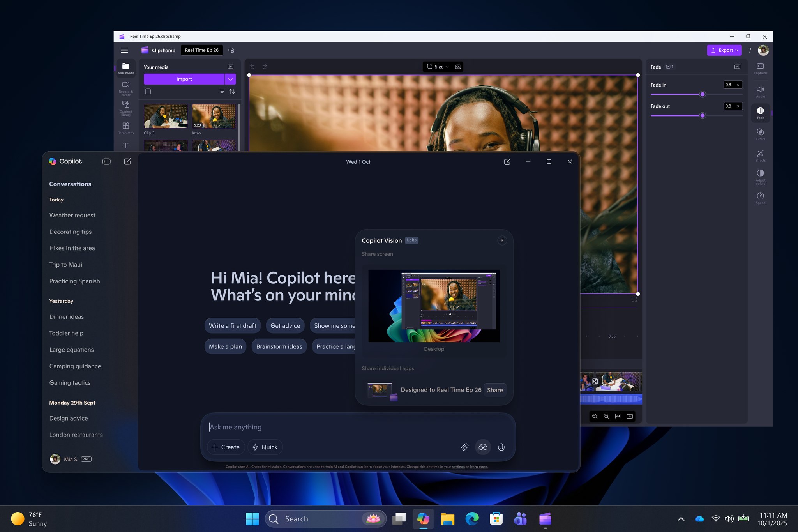
Task: Open Copilot Vision help question mark
Action: [x=502, y=240]
